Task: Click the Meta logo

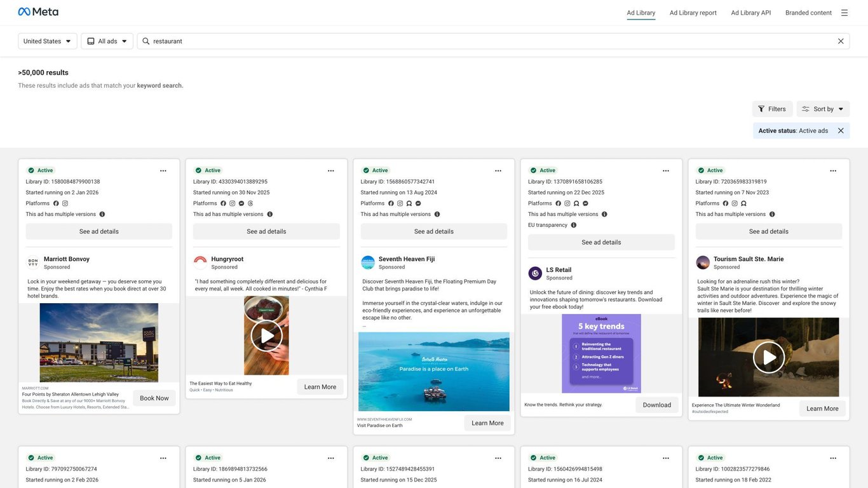Action: pyautogui.click(x=38, y=12)
